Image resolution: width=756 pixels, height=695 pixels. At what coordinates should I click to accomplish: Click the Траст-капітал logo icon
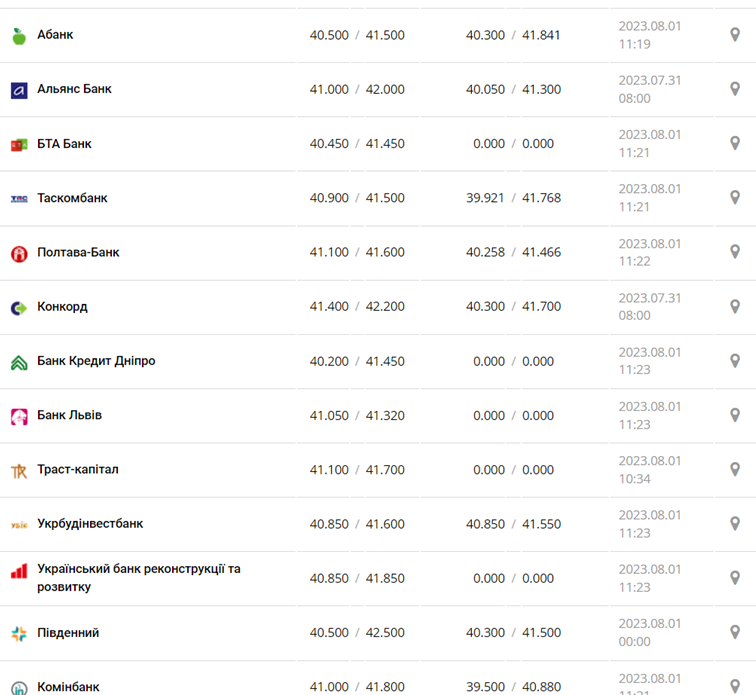(19, 470)
